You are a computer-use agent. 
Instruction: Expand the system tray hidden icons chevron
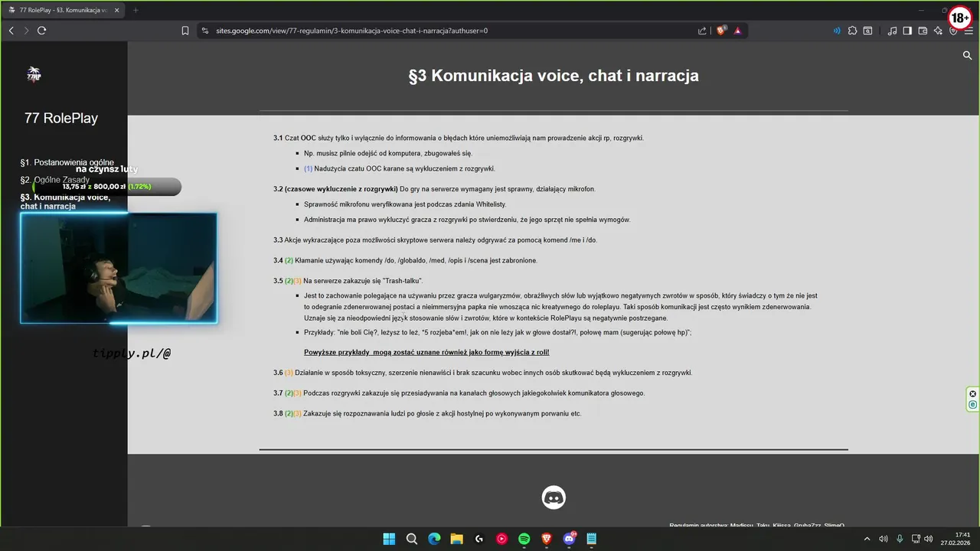(x=868, y=539)
